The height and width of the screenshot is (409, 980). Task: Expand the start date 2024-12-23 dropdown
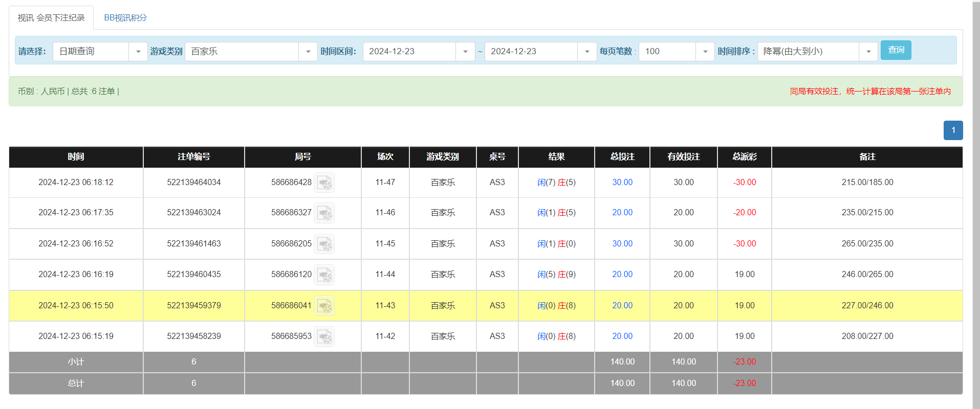point(465,52)
